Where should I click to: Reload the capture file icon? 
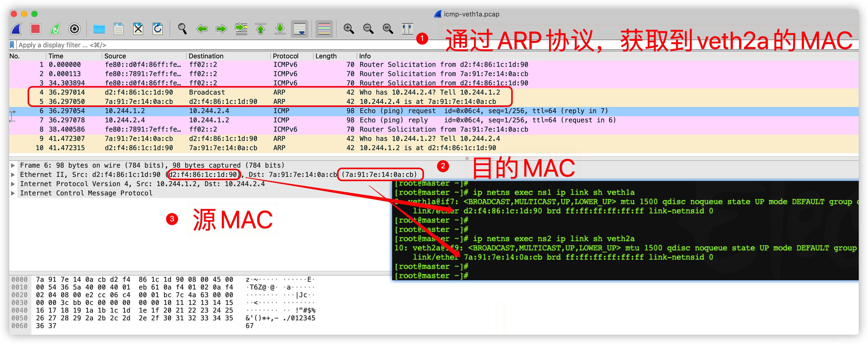pos(158,29)
